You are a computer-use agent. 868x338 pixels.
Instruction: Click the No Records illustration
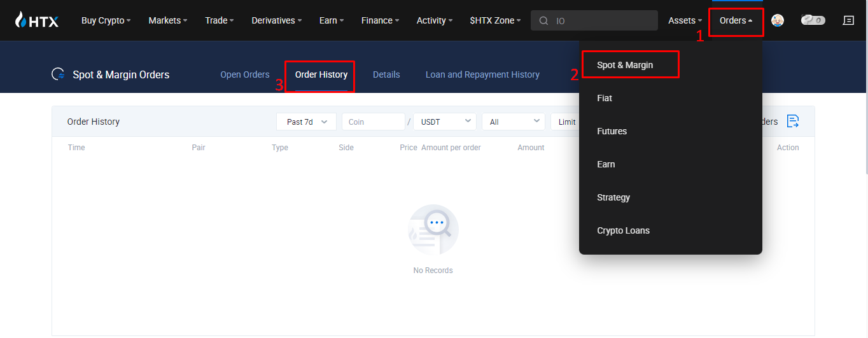pos(433,230)
